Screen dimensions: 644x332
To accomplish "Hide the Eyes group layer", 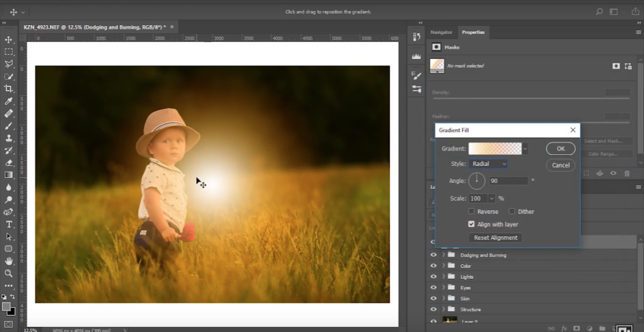I will click(433, 288).
